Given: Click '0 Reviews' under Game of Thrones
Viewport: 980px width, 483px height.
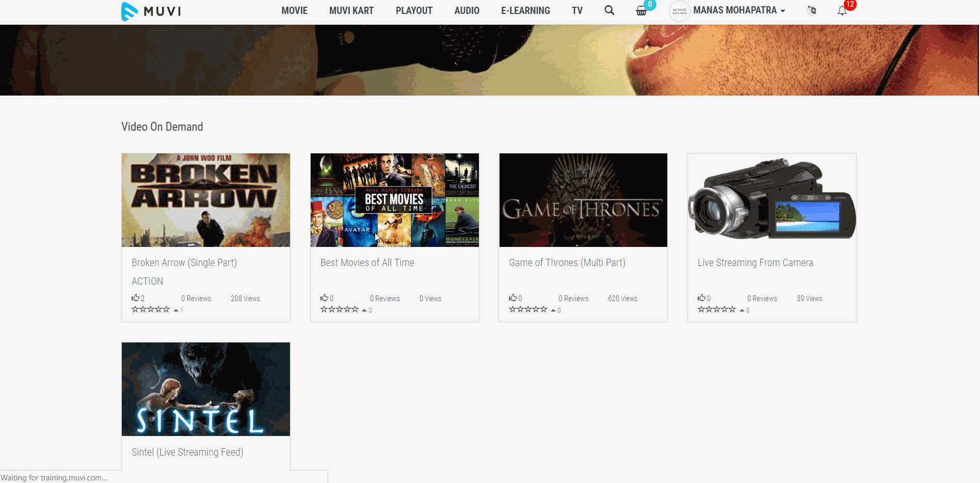Looking at the screenshot, I should click(x=573, y=299).
